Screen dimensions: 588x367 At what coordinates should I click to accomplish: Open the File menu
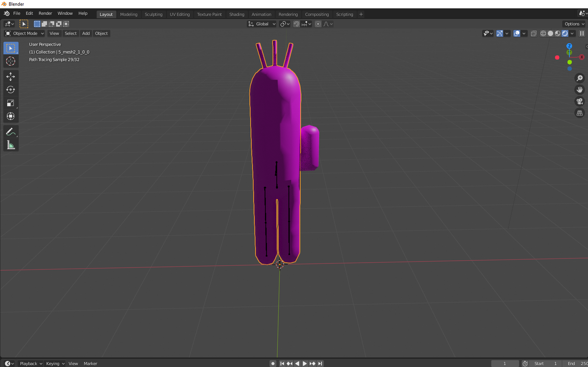pos(17,13)
